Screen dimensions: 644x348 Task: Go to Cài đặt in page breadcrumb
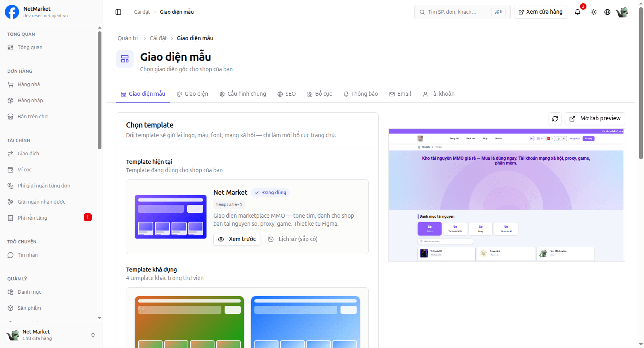point(158,38)
